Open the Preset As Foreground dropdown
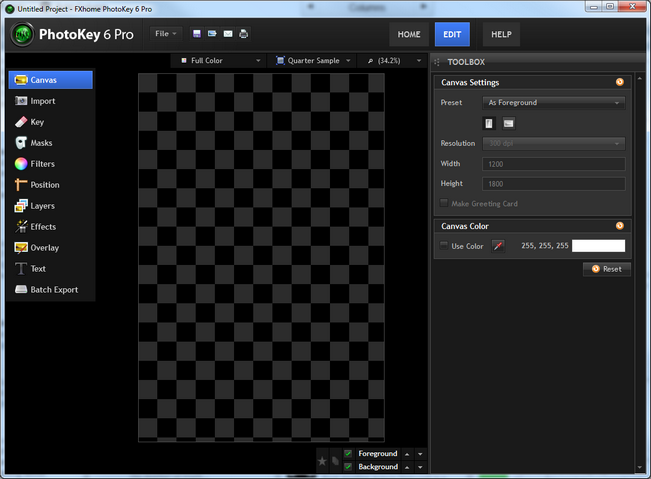Image resolution: width=651 pixels, height=479 pixels. click(554, 103)
